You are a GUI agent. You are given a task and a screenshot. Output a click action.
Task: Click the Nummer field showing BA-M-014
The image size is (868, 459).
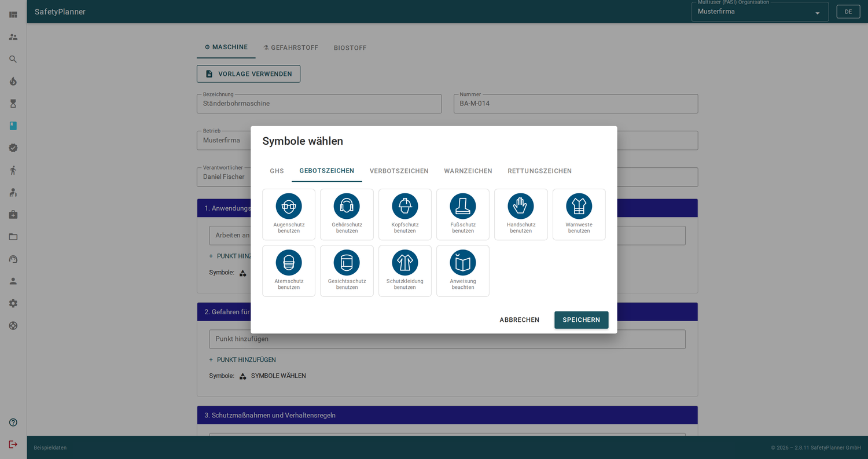tap(576, 104)
